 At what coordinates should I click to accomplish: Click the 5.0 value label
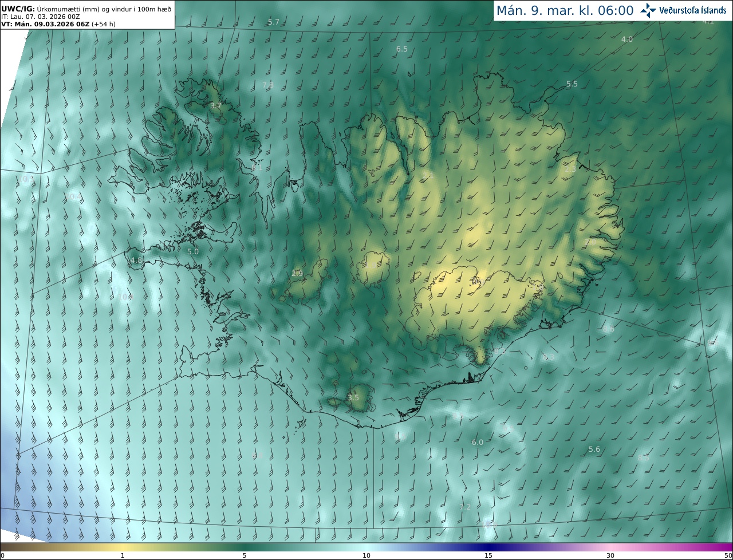pyautogui.click(x=193, y=251)
